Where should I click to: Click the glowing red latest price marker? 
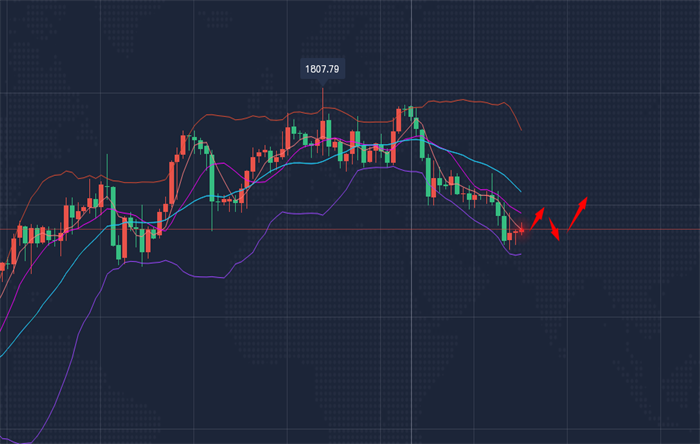[522, 230]
